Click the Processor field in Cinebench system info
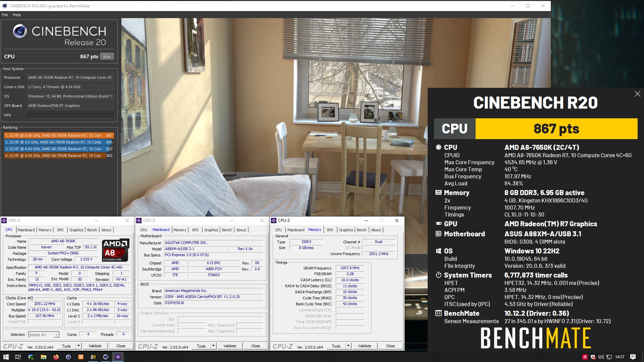Image resolution: width=644 pixels, height=362 pixels. click(x=70, y=77)
